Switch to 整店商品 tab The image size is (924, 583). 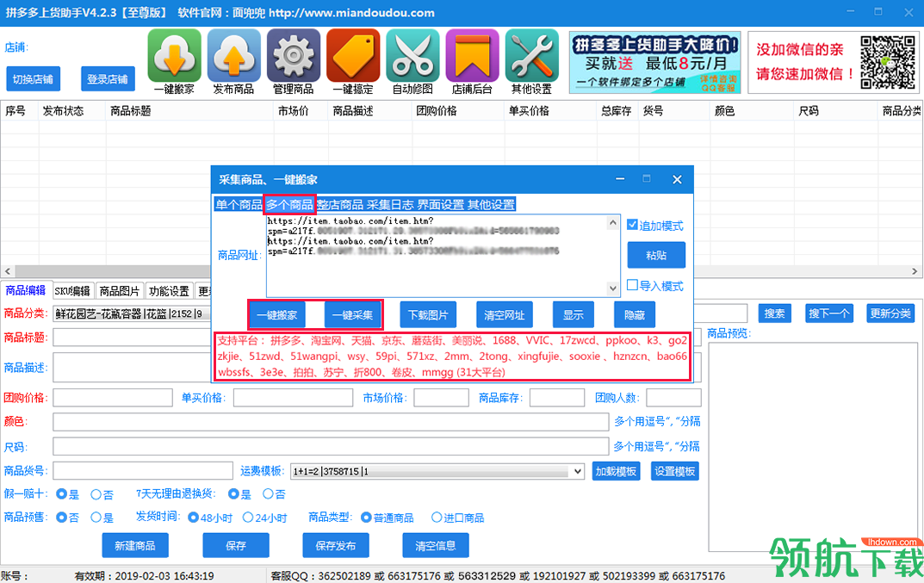tap(340, 205)
